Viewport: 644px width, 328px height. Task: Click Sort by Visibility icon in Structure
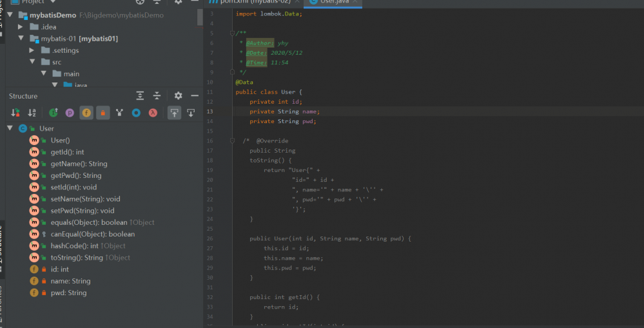15,113
